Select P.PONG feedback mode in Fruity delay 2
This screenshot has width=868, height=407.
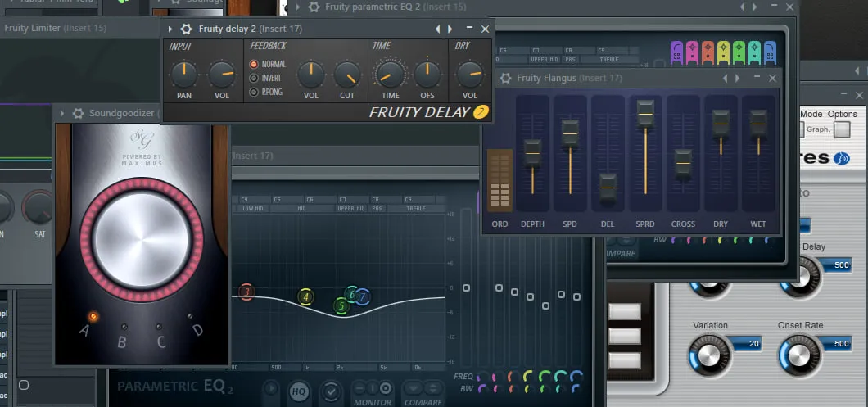(x=254, y=92)
